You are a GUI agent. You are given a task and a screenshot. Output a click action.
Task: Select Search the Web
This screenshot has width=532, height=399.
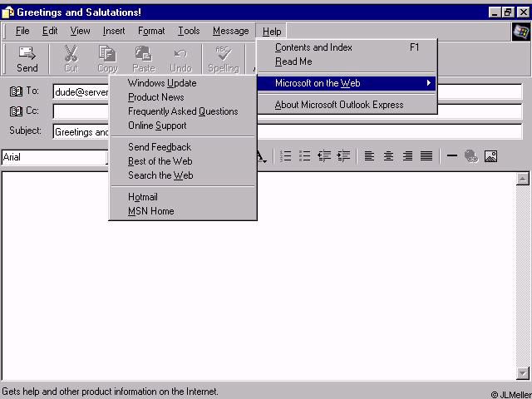(x=183, y=175)
